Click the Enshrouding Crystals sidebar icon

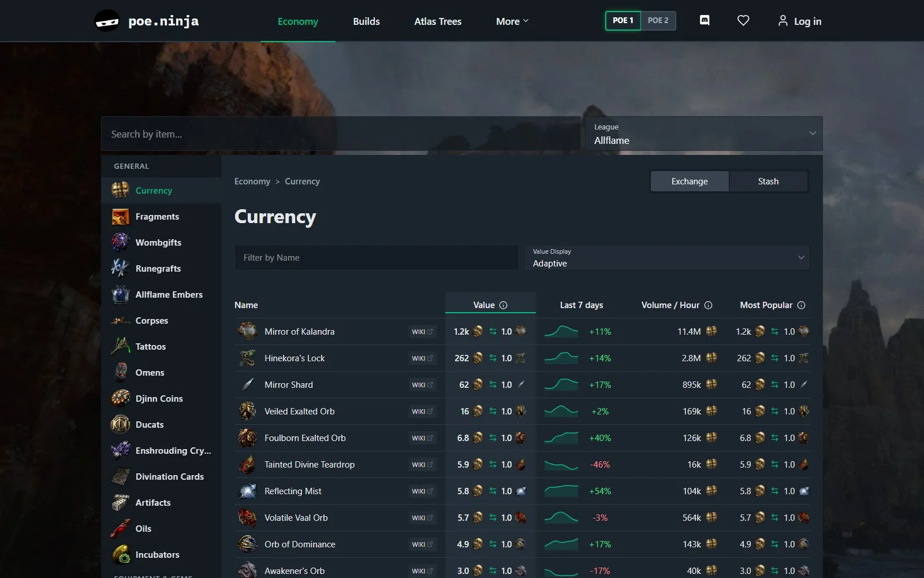[x=120, y=450]
